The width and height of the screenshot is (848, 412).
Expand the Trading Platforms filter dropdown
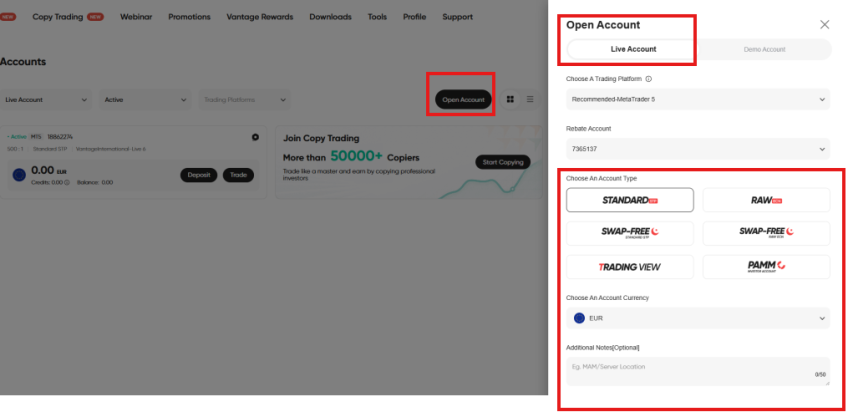coord(244,100)
